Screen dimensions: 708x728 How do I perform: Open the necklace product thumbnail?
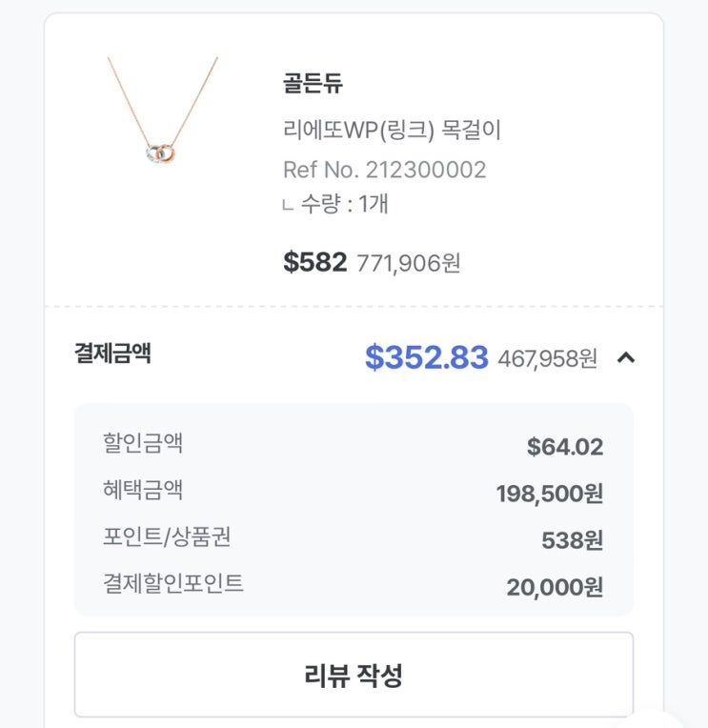[x=163, y=111]
